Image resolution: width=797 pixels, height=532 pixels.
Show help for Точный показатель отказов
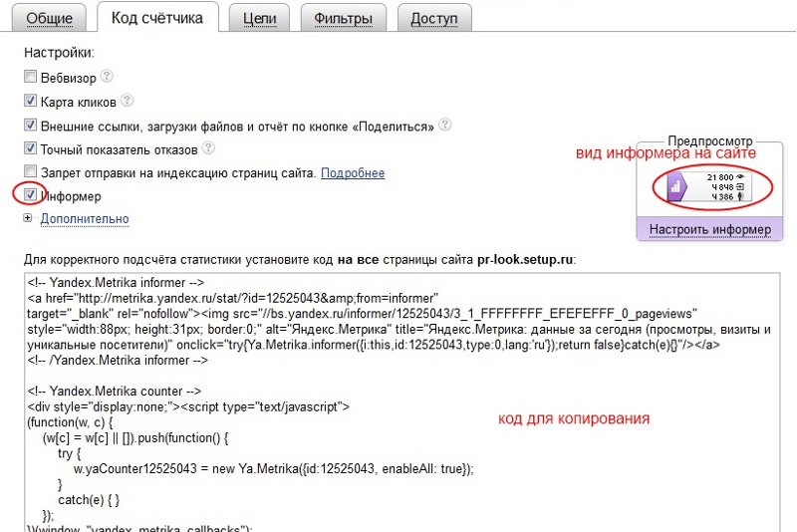208,148
